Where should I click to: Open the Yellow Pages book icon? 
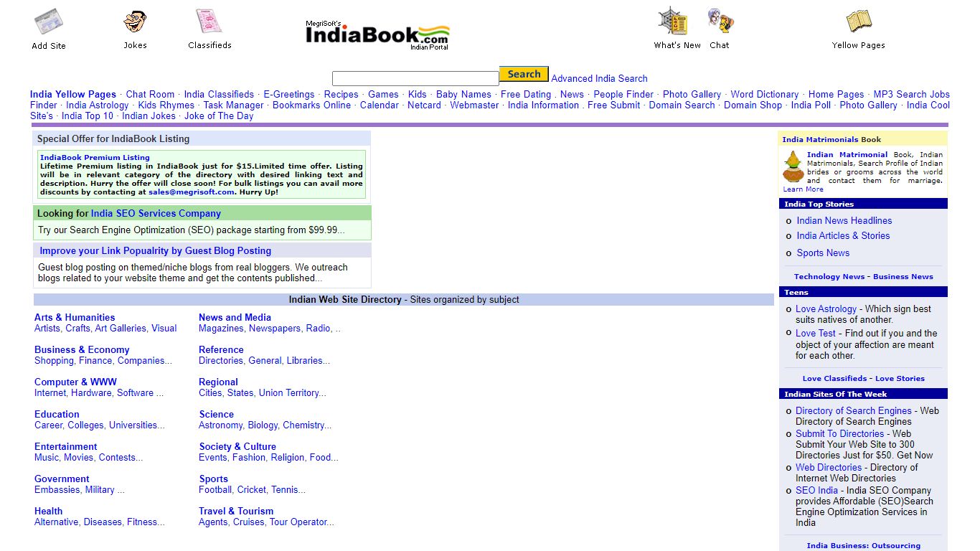tap(858, 22)
